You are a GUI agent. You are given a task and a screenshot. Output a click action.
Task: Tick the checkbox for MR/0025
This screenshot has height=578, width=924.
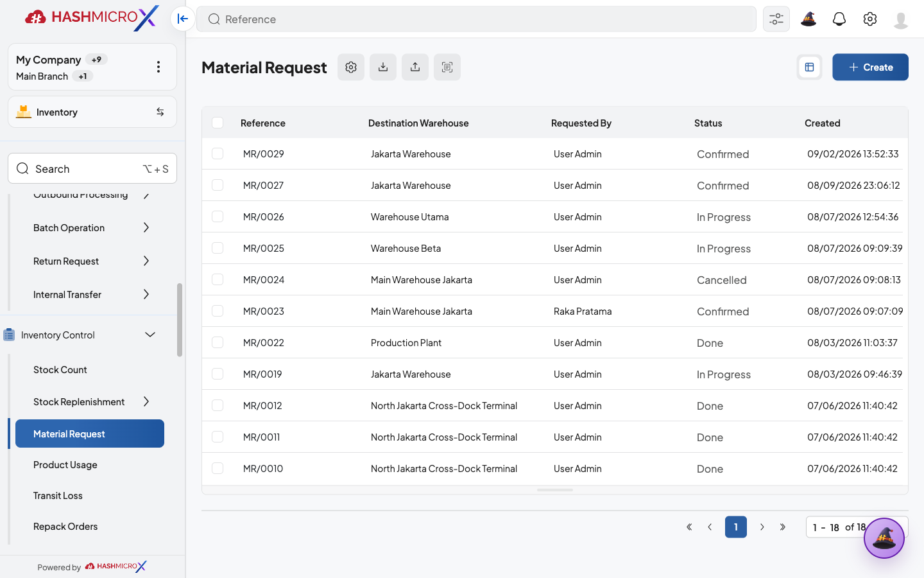click(x=218, y=248)
